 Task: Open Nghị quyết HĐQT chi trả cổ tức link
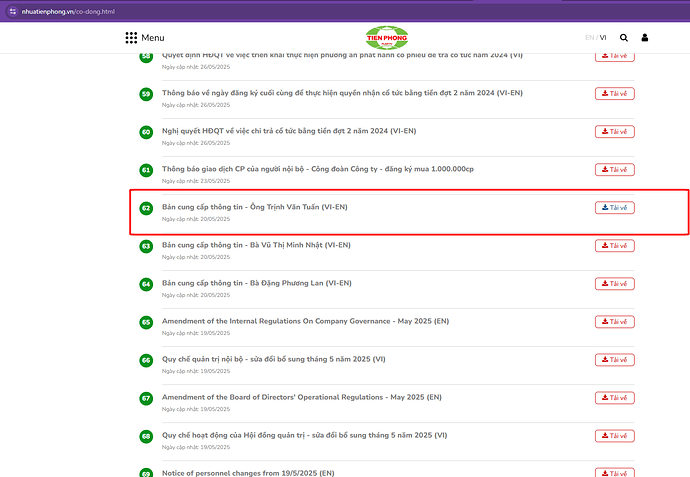coord(289,131)
